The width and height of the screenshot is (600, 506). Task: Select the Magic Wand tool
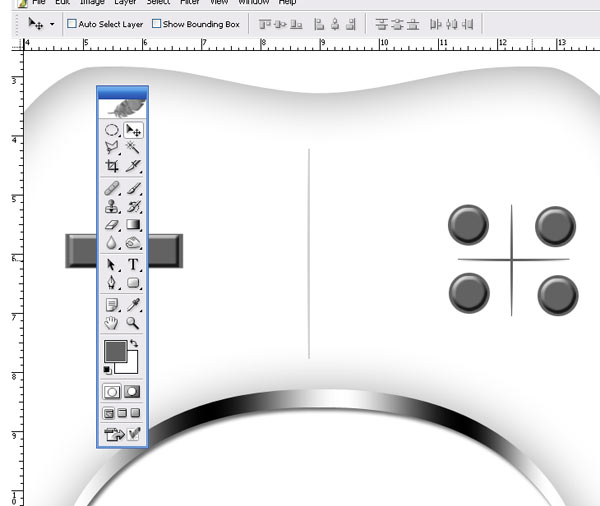pyautogui.click(x=133, y=148)
